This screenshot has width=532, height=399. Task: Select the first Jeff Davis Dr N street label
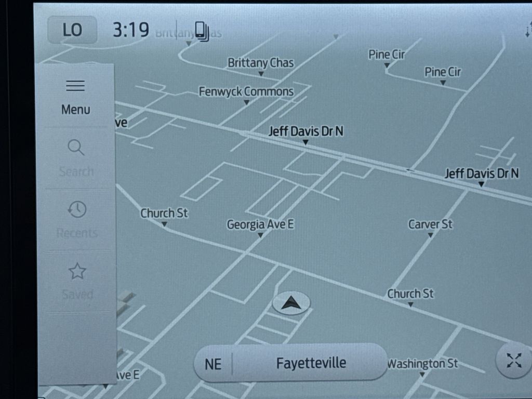click(x=305, y=131)
